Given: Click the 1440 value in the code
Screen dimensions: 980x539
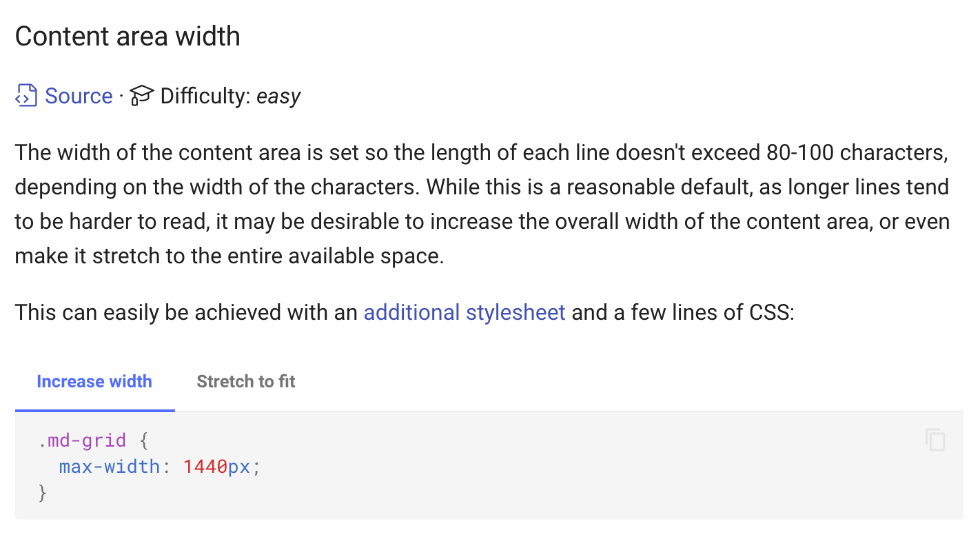Looking at the screenshot, I should point(205,467).
